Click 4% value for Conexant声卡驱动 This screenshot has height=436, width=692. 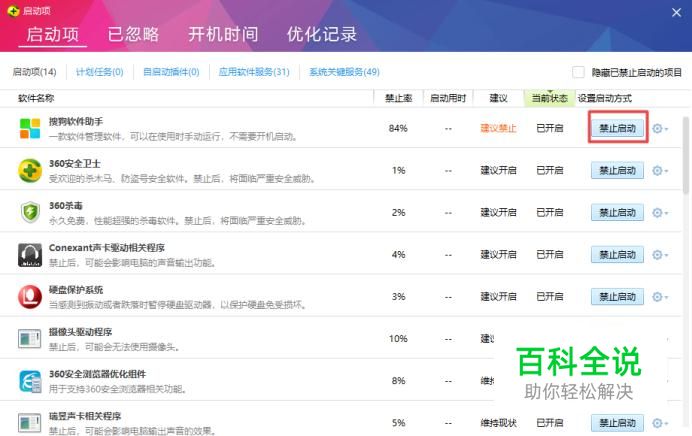(399, 255)
